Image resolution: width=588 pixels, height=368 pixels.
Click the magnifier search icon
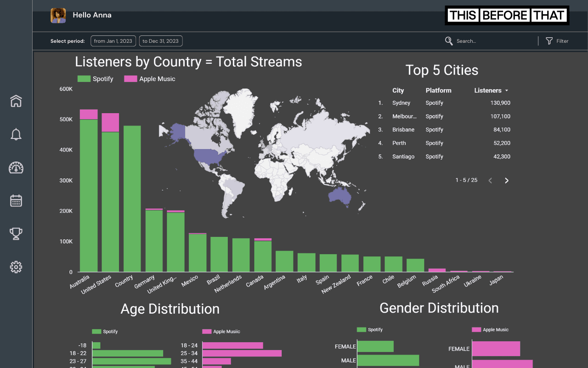[449, 41]
